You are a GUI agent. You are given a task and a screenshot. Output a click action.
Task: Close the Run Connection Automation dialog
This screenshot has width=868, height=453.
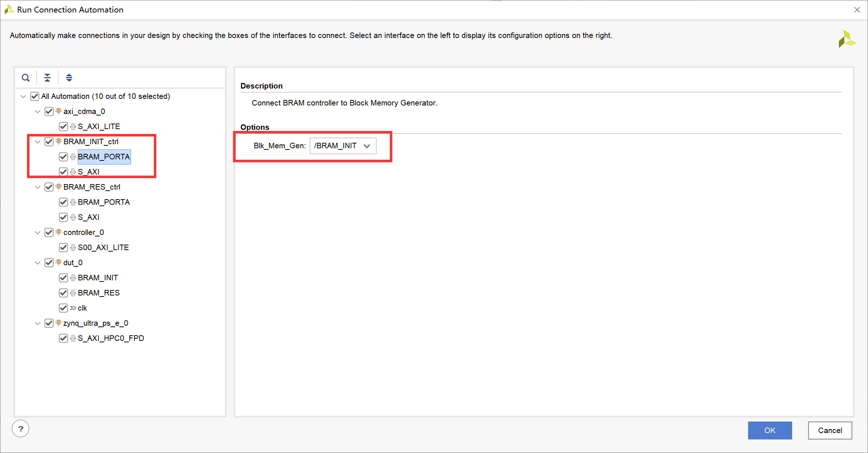857,10
